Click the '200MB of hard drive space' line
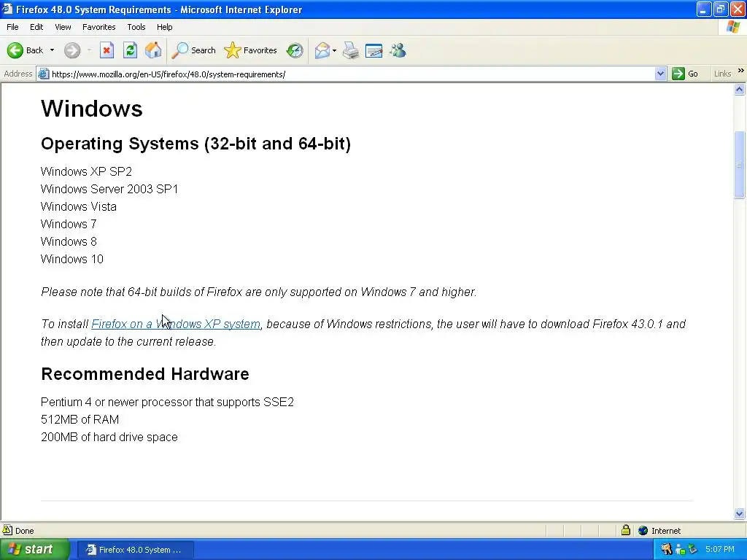 point(109,437)
